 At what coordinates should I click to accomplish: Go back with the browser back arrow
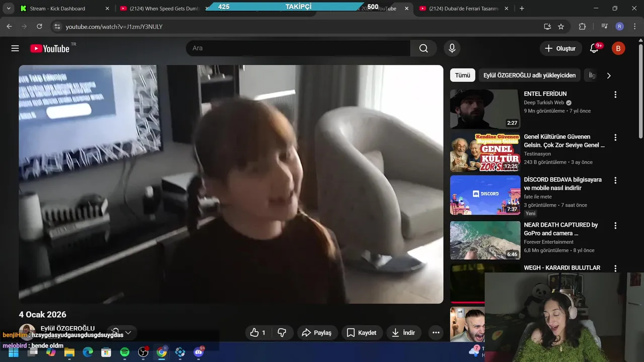coord(9,27)
